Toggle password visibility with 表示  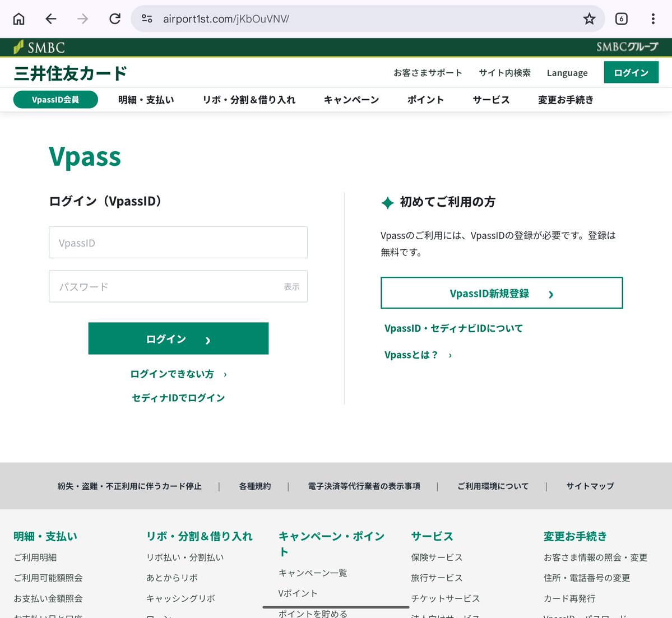click(291, 287)
